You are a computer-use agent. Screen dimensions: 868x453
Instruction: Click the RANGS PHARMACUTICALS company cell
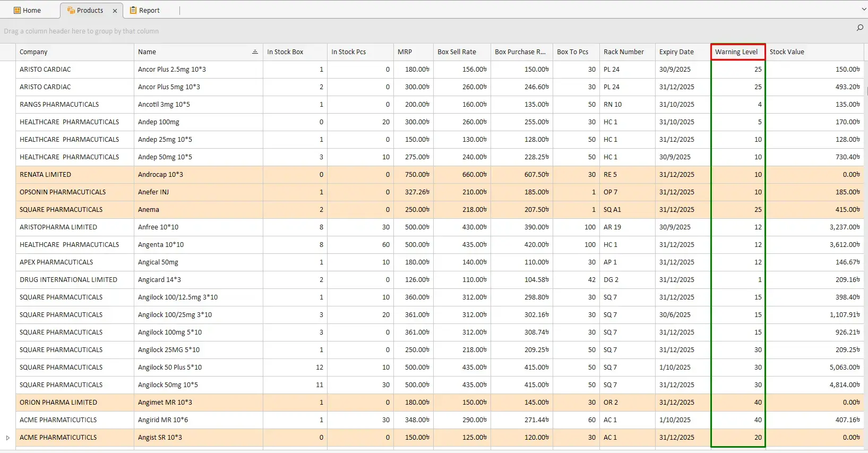click(75, 105)
